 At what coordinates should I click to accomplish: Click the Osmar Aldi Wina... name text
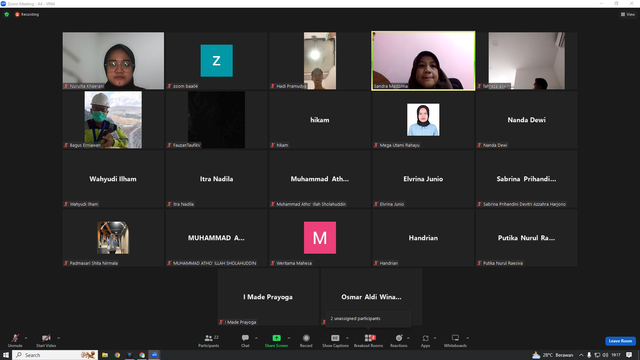click(371, 297)
